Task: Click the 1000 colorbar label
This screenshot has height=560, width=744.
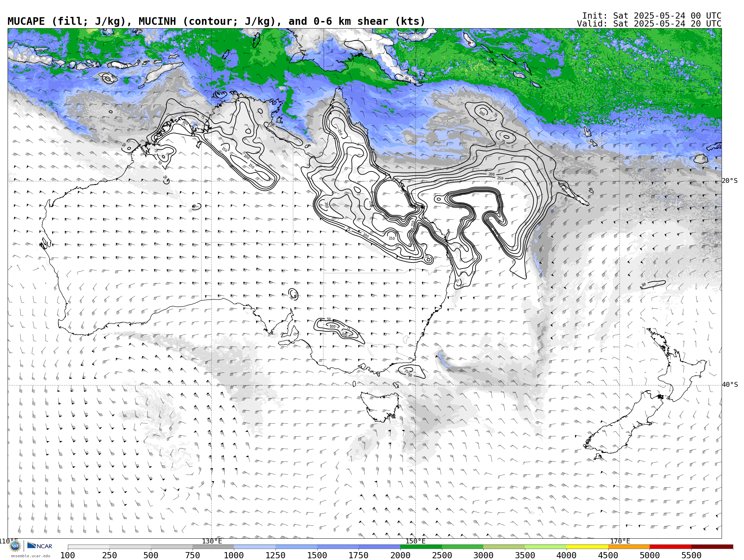Action: [234, 556]
